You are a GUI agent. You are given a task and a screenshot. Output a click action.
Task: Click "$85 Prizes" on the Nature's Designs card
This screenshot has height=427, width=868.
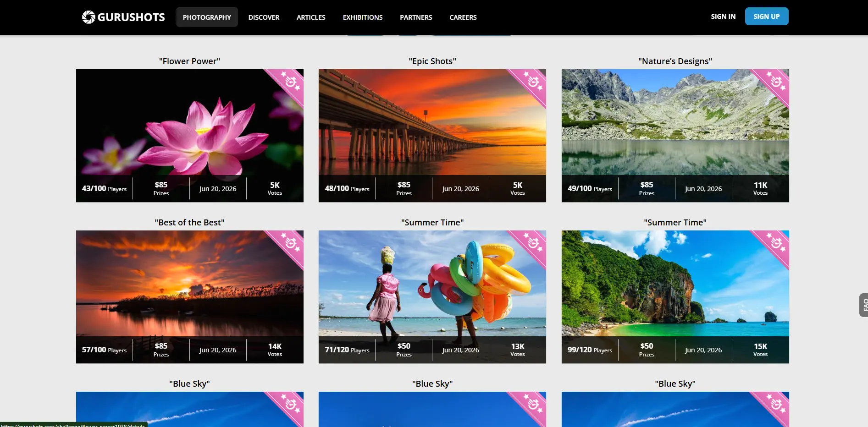647,188
